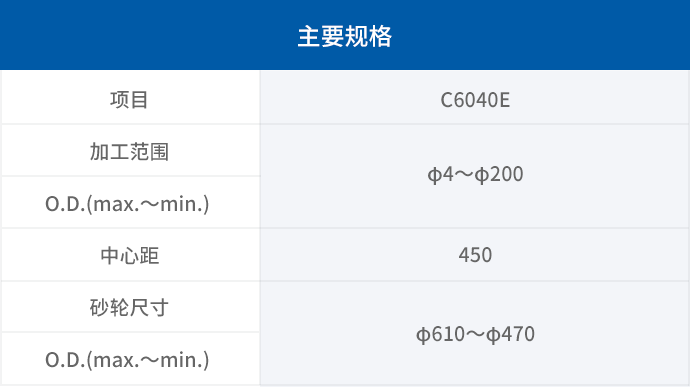Click the ф4 text in range value
The image size is (690, 387).
click(x=440, y=174)
